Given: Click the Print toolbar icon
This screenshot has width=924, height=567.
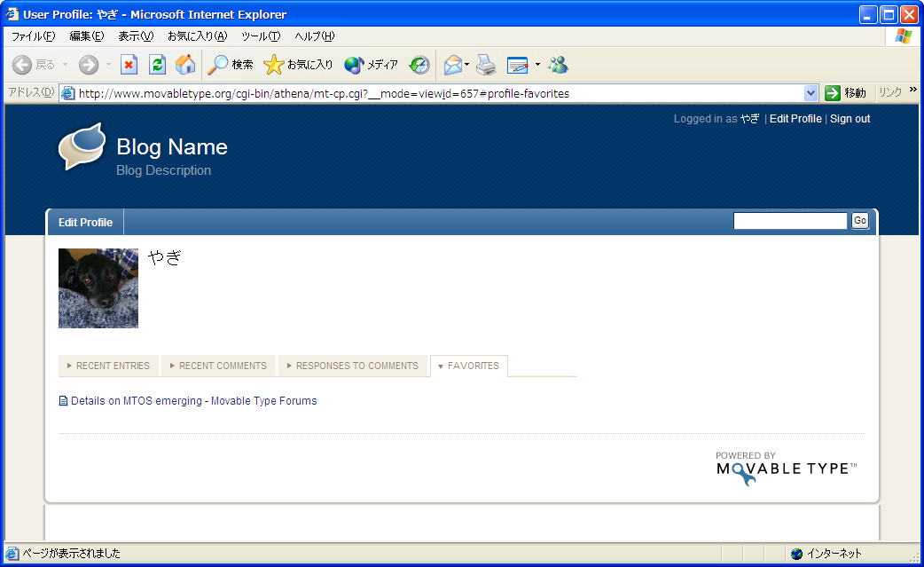Looking at the screenshot, I should coord(485,65).
